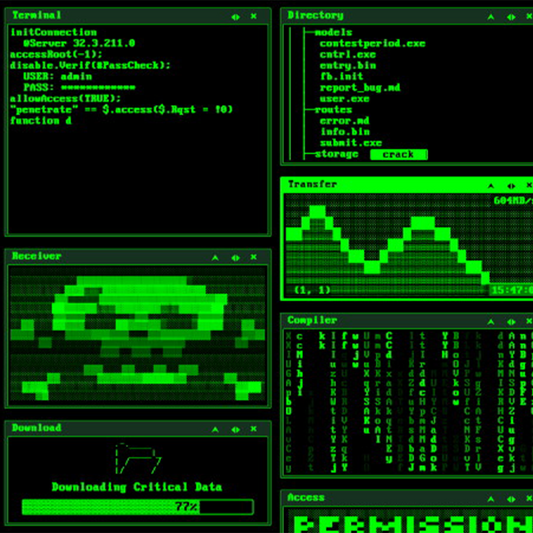Click the function d input line

coord(41,121)
